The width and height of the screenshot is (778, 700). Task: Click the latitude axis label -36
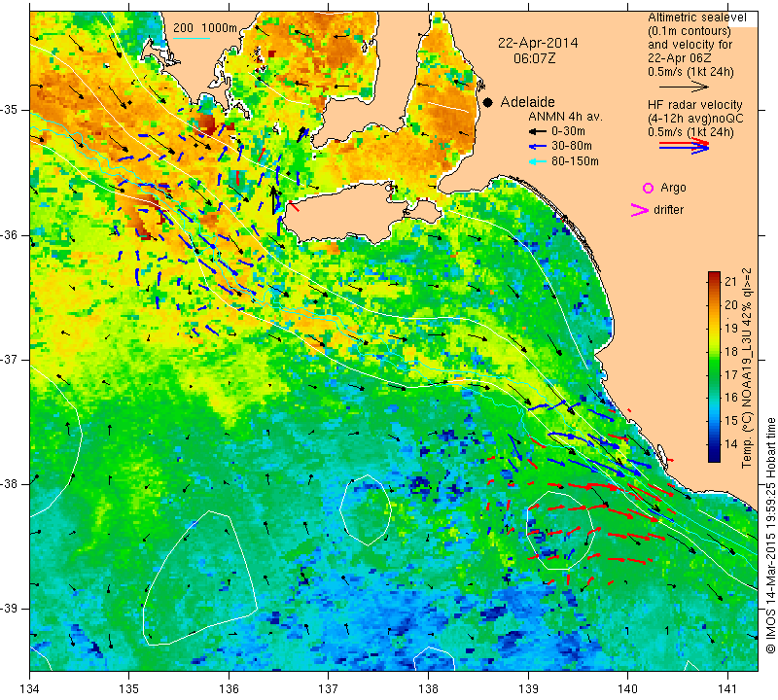tap(11, 235)
